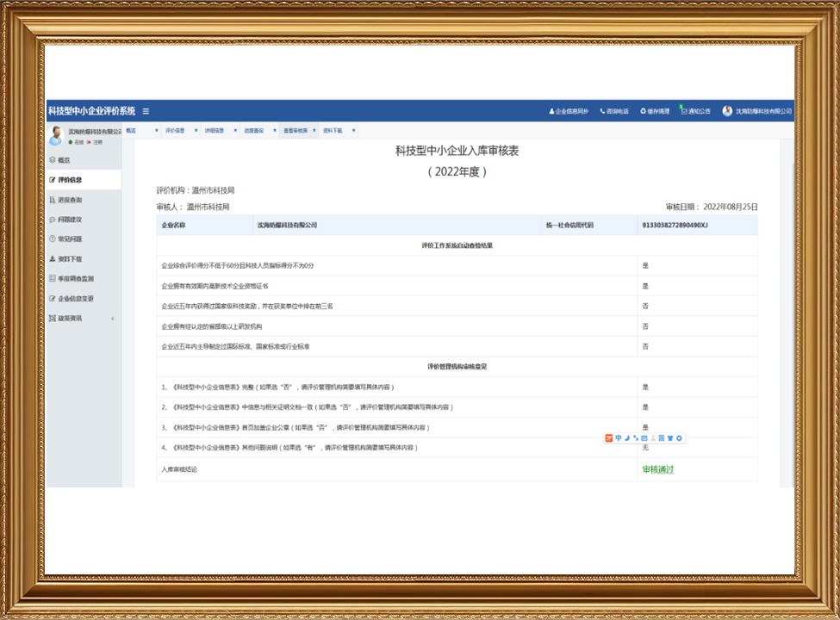The image size is (840, 620).
Task: Open 常见问题 in the sidebar
Action: pyautogui.click(x=70, y=239)
